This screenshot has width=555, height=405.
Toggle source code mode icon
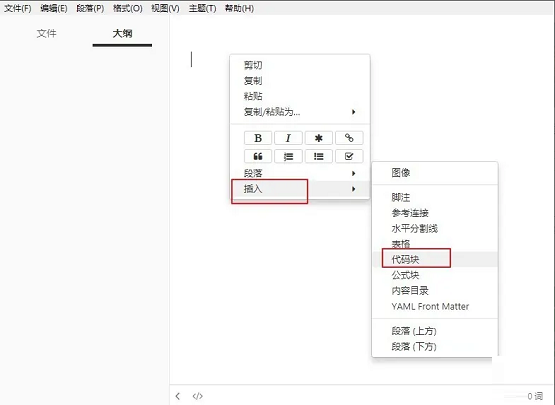198,396
